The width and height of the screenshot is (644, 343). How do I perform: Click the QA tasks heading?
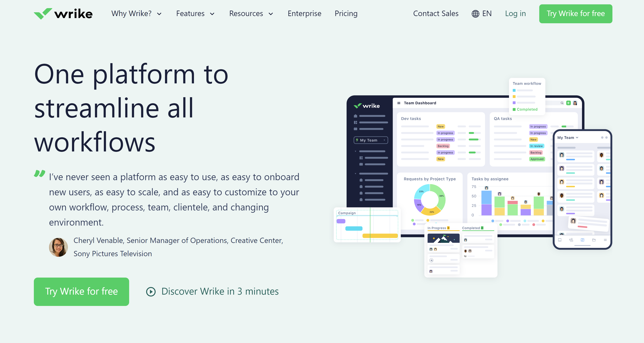click(503, 119)
